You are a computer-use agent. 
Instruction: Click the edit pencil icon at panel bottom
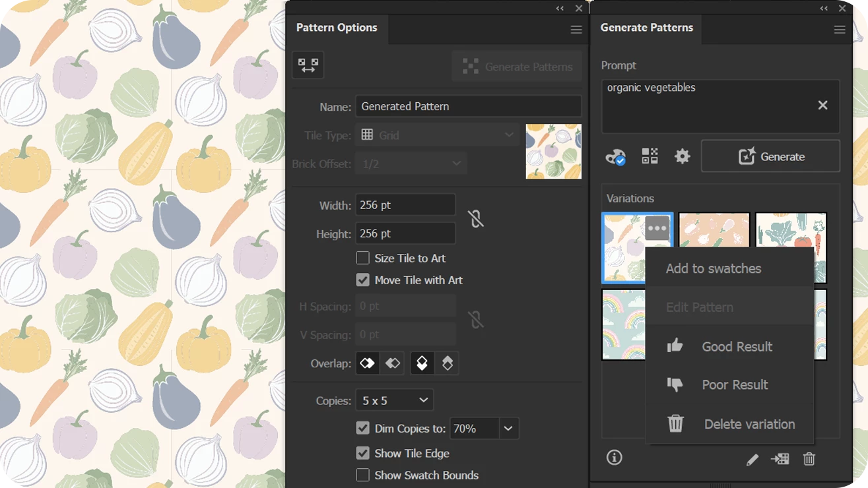[752, 459]
